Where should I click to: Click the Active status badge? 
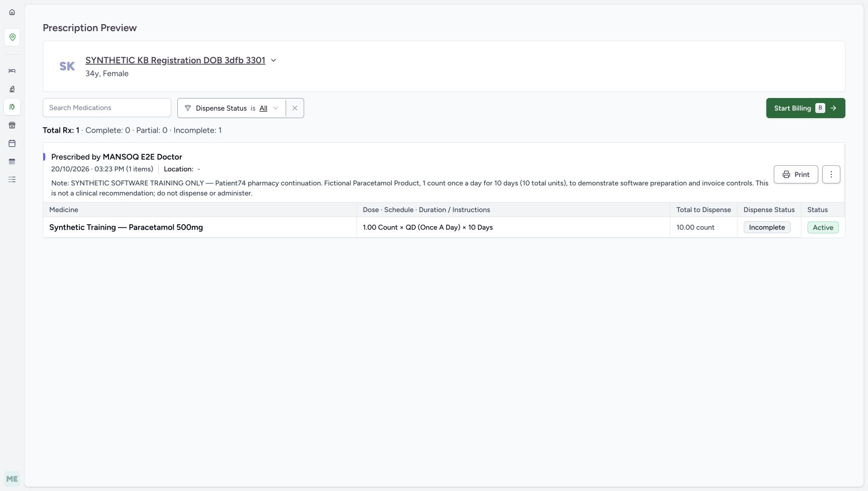(x=823, y=227)
